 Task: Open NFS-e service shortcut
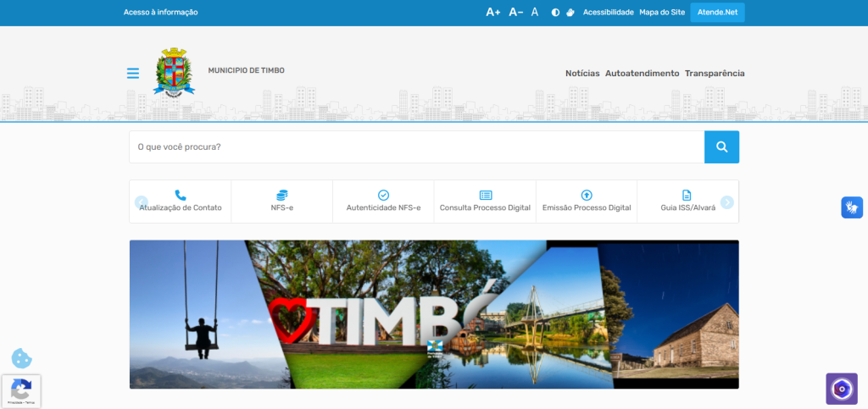(281, 202)
